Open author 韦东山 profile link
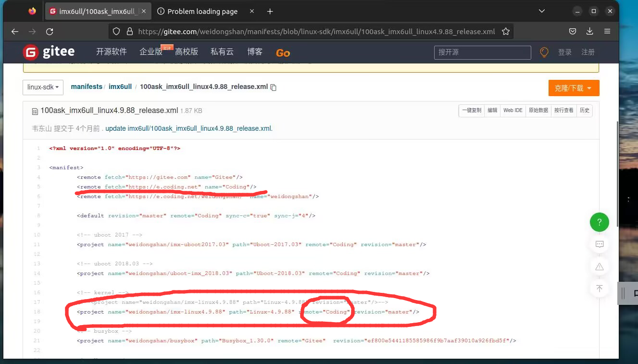The image size is (638, 364). point(42,128)
